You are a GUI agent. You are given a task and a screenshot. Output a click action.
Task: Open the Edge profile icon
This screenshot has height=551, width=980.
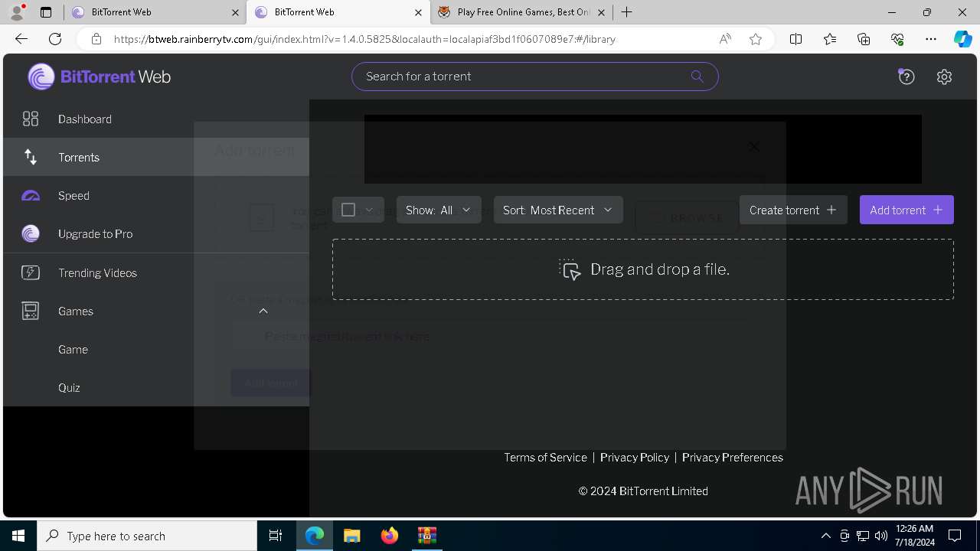(17, 12)
